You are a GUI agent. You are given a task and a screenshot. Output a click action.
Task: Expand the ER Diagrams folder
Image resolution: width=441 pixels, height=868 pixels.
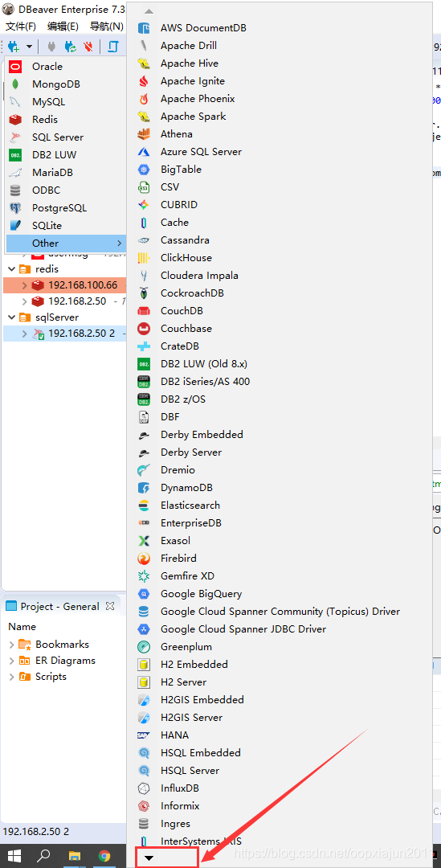coord(12,661)
